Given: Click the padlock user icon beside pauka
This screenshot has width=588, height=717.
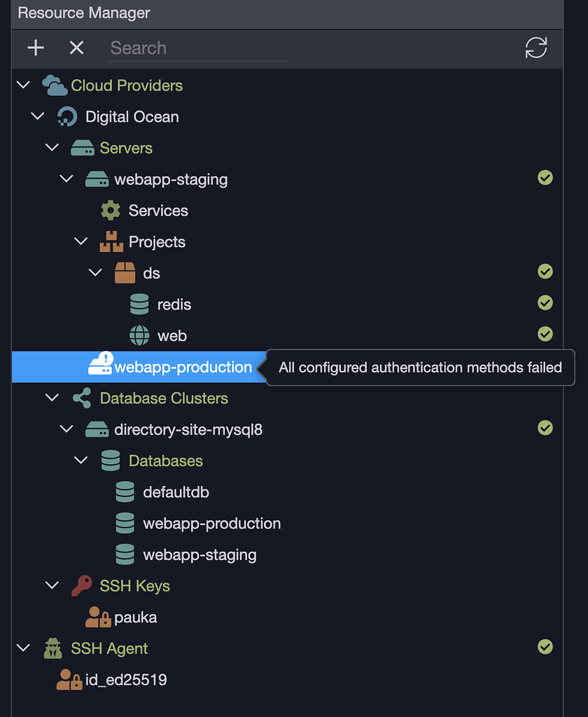Looking at the screenshot, I should coord(99,617).
